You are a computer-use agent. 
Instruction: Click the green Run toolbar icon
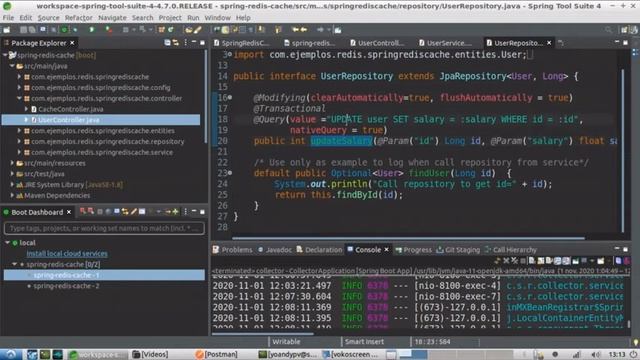click(92, 30)
